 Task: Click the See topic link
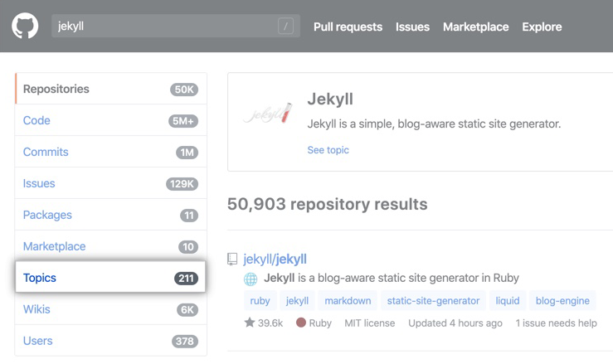328,150
